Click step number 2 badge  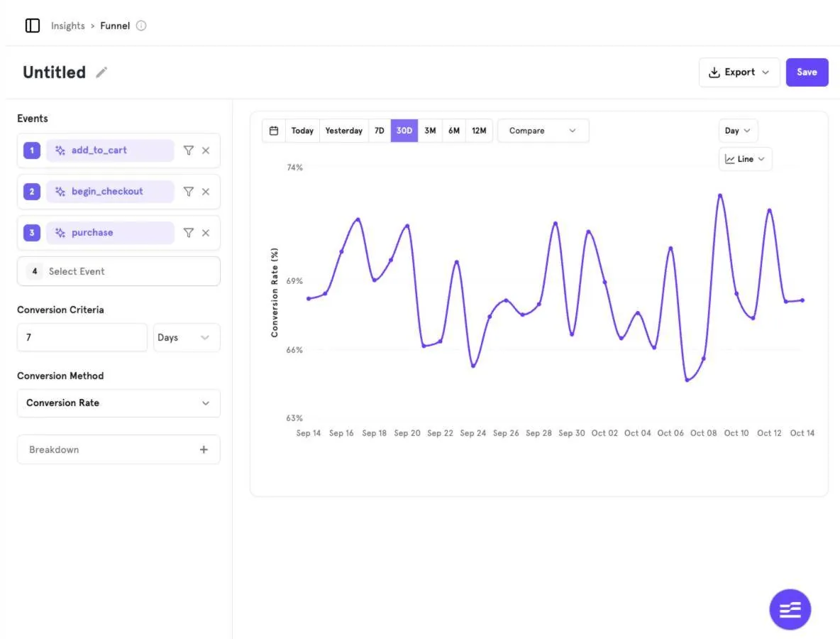(32, 192)
